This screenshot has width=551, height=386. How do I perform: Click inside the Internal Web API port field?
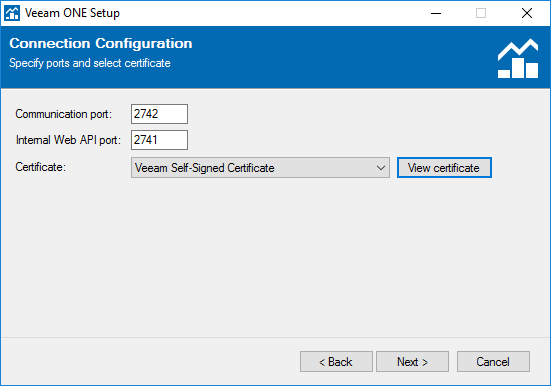coord(159,140)
